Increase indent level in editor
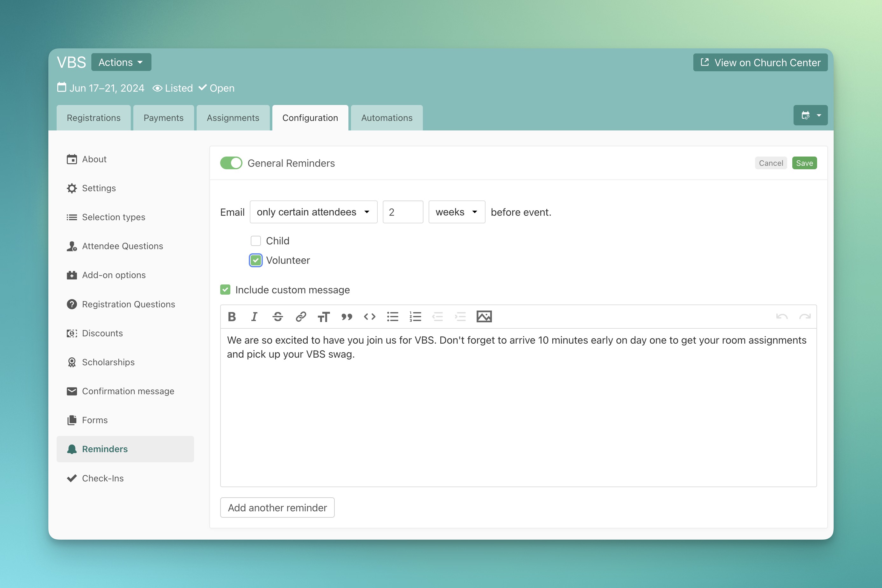882x588 pixels. [460, 317]
